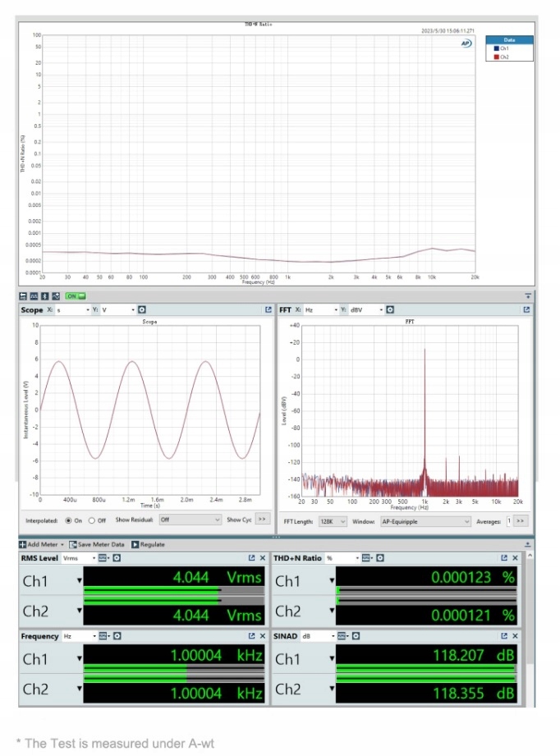Toggle the green ON generator switch

[x=76, y=296]
